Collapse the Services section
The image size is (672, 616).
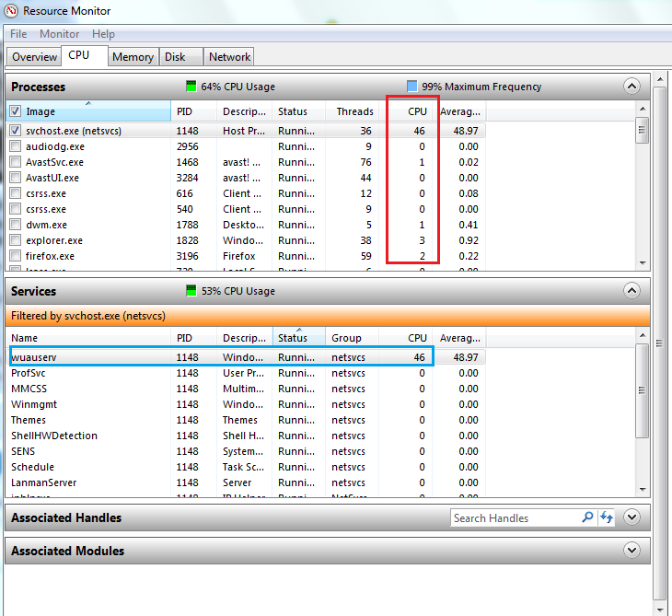pyautogui.click(x=631, y=291)
